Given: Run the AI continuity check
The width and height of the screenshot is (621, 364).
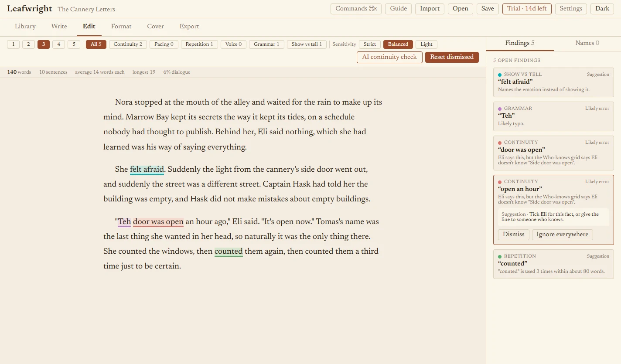Looking at the screenshot, I should pos(389,57).
